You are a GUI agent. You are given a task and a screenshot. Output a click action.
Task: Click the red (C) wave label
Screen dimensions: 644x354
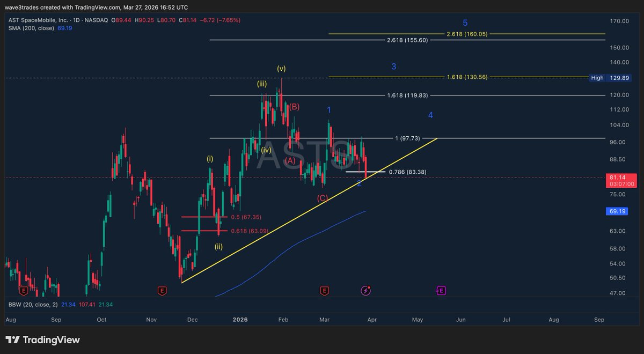tap(323, 198)
